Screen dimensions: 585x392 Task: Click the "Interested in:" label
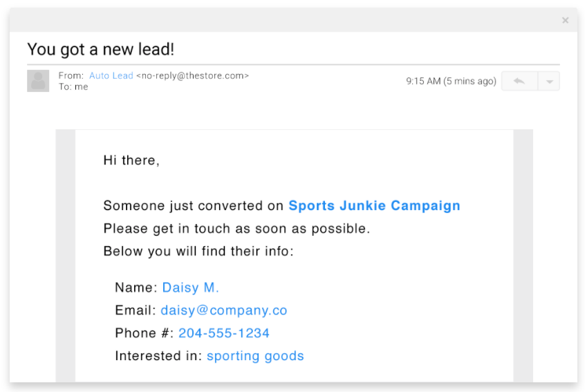(158, 356)
